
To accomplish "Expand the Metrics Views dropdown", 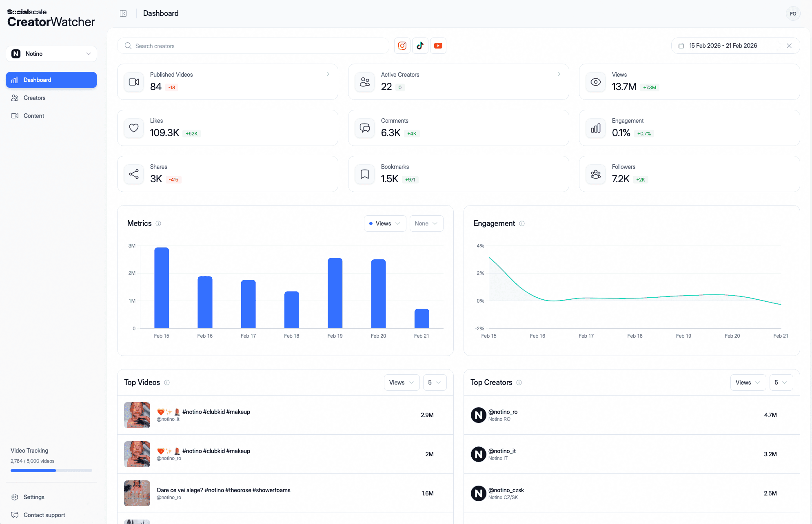I will click(x=385, y=223).
